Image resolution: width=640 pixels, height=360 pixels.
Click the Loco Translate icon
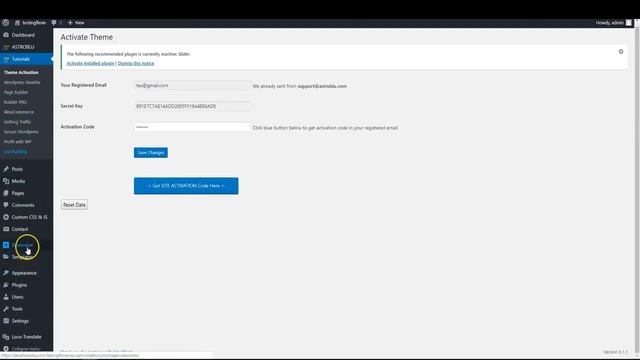coord(6,337)
